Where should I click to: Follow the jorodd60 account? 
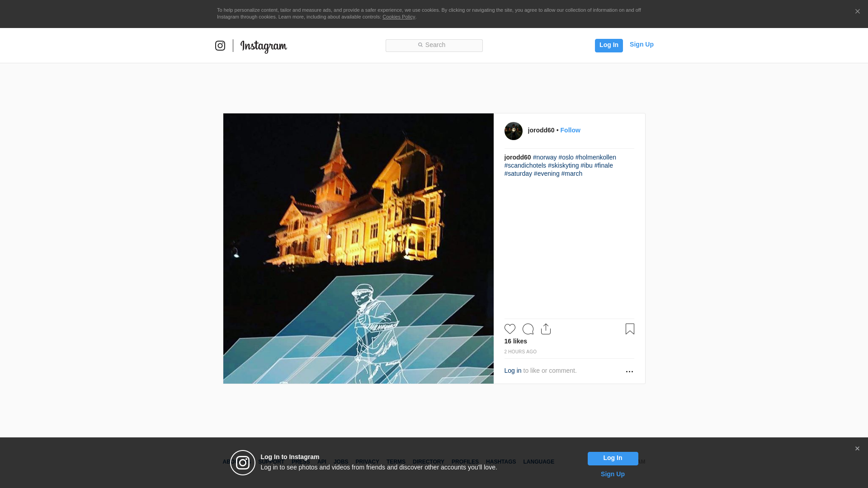coord(570,130)
